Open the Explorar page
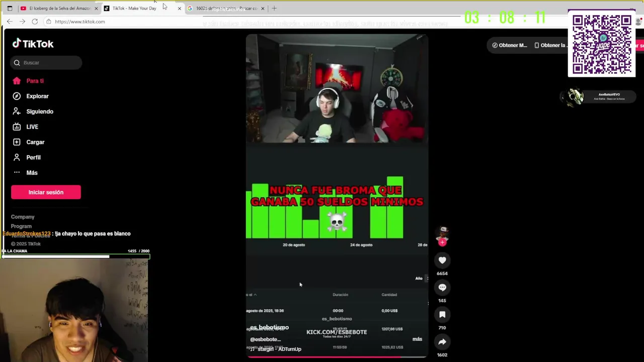This screenshot has height=362, width=644. tap(37, 96)
